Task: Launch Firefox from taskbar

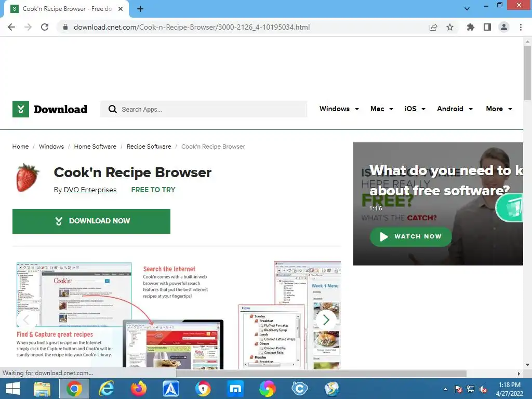Action: (x=138, y=389)
